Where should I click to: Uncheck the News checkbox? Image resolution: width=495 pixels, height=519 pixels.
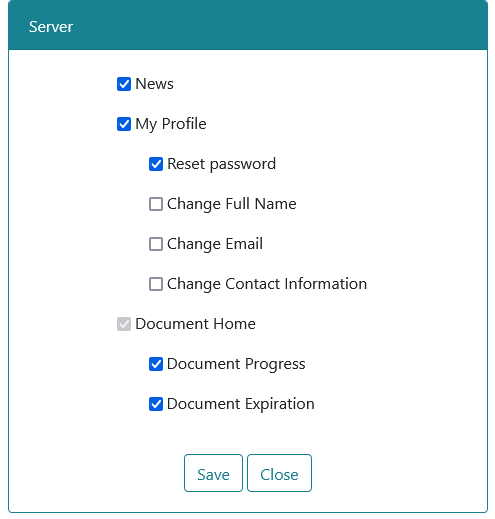click(x=124, y=84)
